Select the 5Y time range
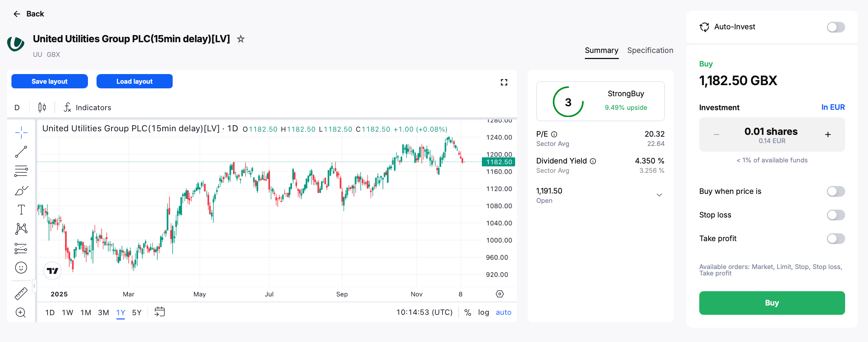 point(137,312)
